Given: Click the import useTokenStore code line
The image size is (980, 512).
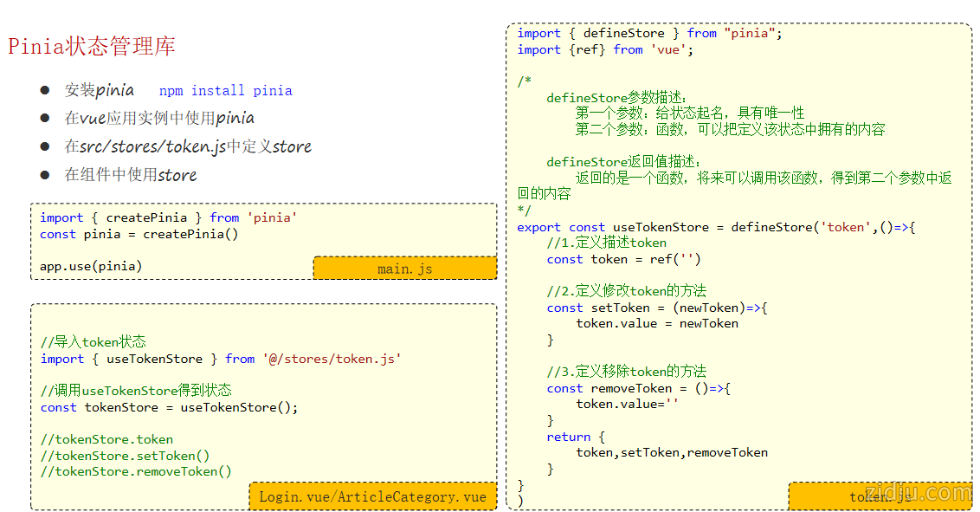Looking at the screenshot, I should click(221, 359).
